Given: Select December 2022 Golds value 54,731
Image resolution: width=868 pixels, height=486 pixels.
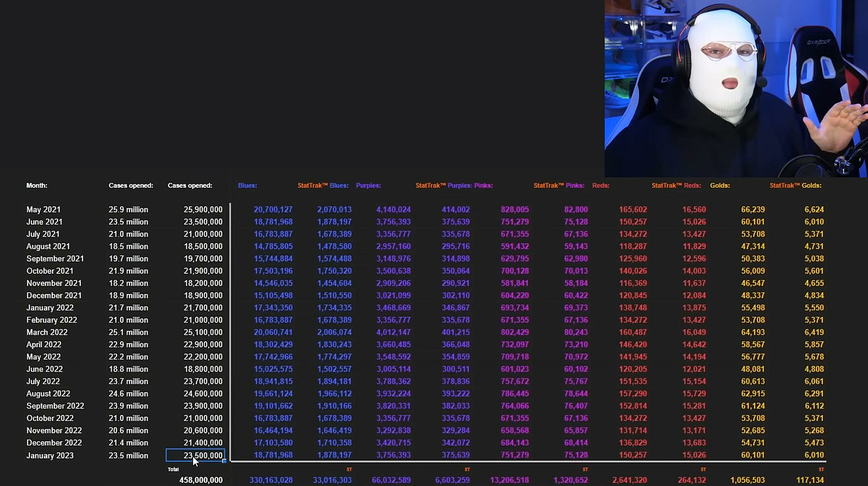Looking at the screenshot, I should coord(753,443).
